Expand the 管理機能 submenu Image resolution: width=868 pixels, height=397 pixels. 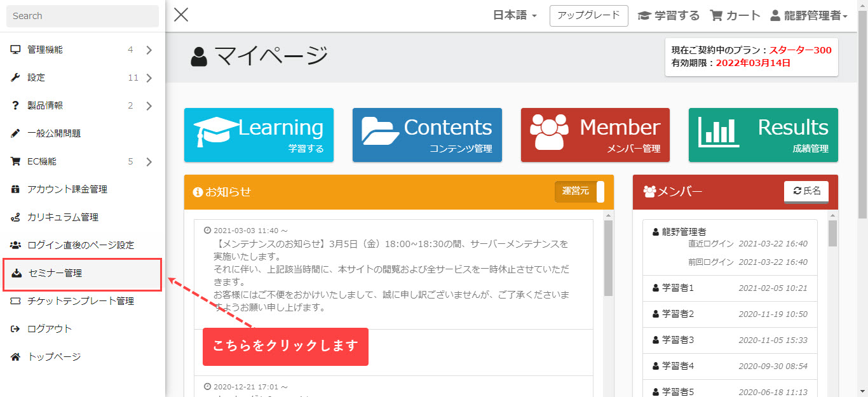click(x=149, y=50)
